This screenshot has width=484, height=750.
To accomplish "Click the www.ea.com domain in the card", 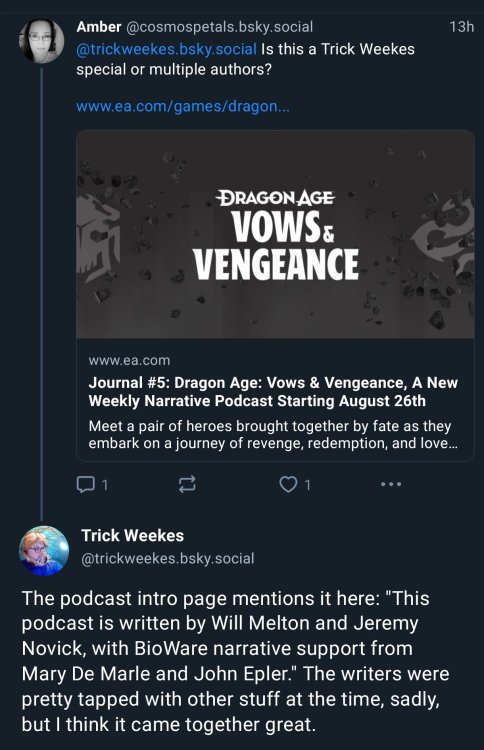I will (x=129, y=360).
